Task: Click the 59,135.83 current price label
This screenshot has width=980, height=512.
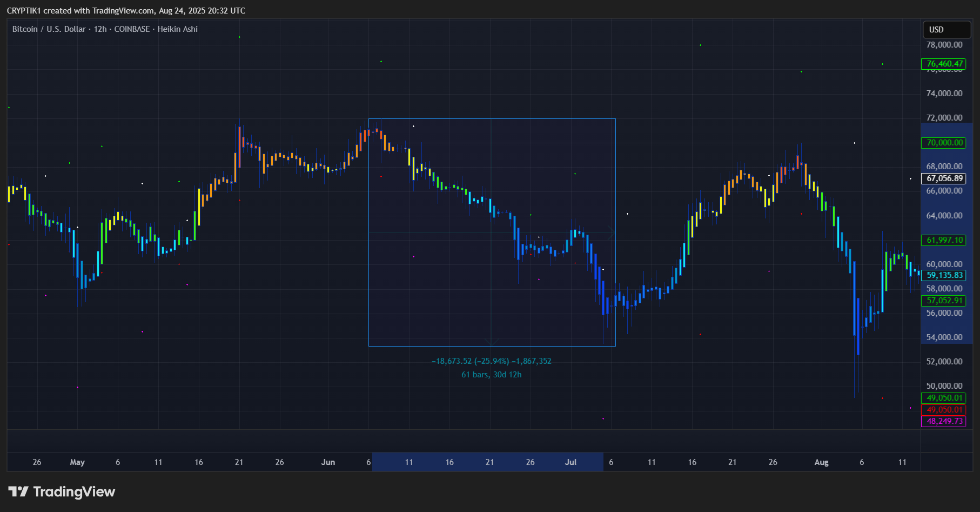Action: 944,275
